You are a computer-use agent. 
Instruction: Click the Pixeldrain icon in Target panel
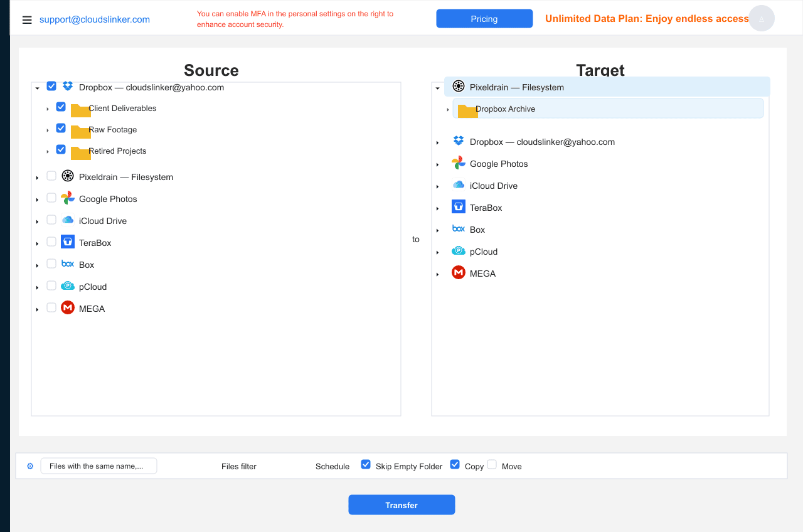pos(459,87)
